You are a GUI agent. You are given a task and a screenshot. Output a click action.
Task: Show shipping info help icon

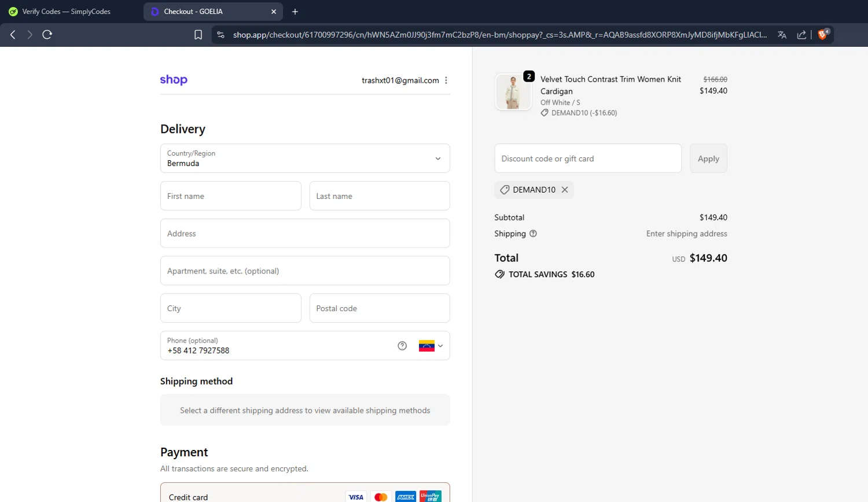[533, 234]
